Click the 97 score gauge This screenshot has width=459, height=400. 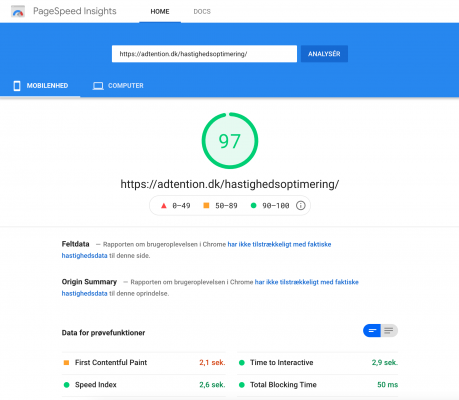pos(230,141)
